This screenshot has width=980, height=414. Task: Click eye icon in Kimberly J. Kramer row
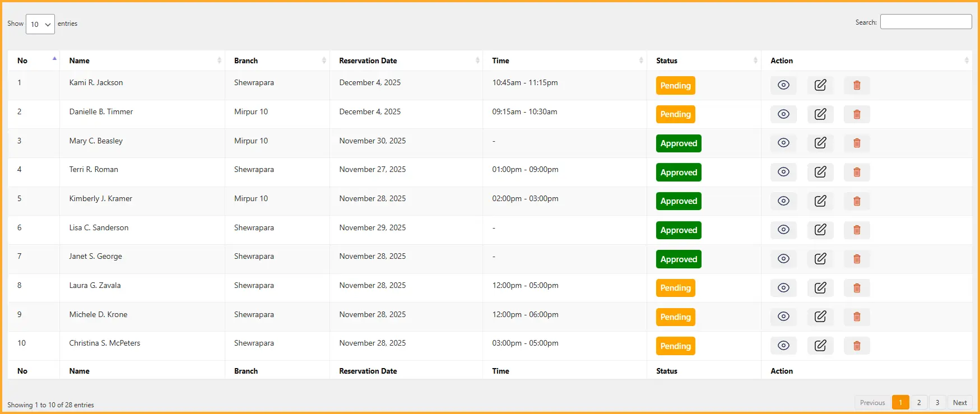pos(783,201)
